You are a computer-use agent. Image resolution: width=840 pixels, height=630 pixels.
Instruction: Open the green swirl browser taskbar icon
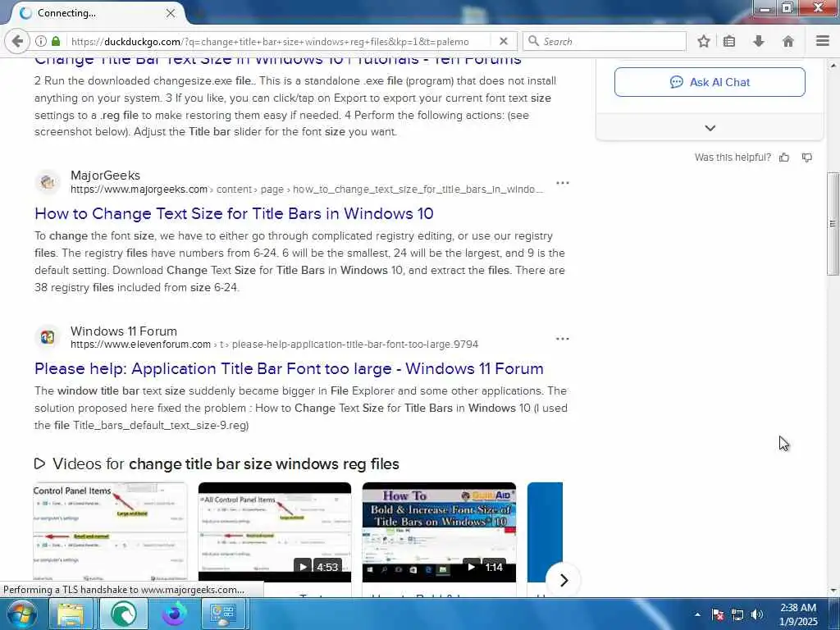click(x=123, y=614)
